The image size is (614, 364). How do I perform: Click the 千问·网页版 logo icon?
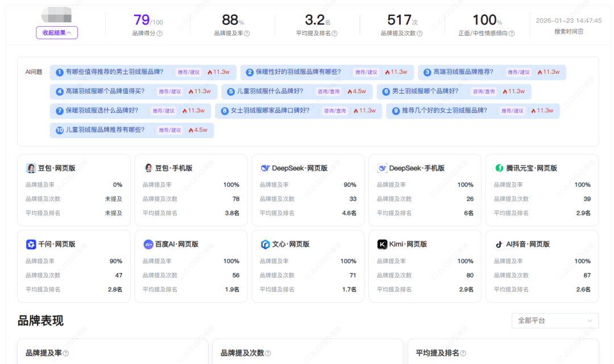pos(31,244)
